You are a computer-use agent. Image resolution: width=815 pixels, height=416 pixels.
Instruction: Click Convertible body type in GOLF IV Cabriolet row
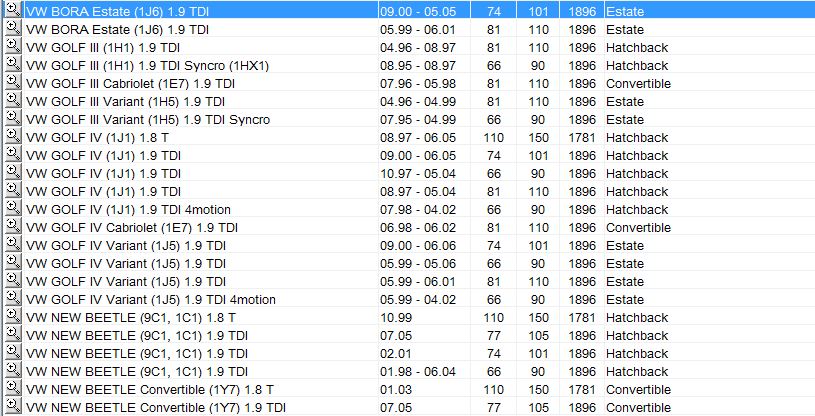coord(638,228)
